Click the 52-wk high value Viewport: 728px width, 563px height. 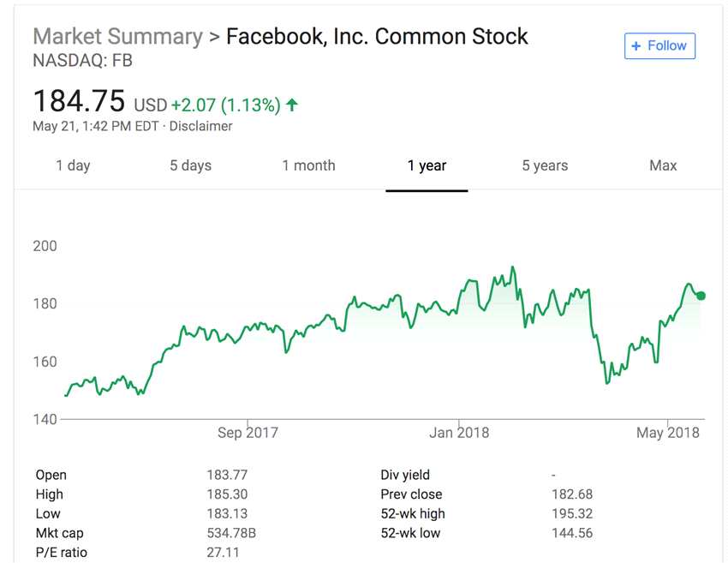[571, 513]
